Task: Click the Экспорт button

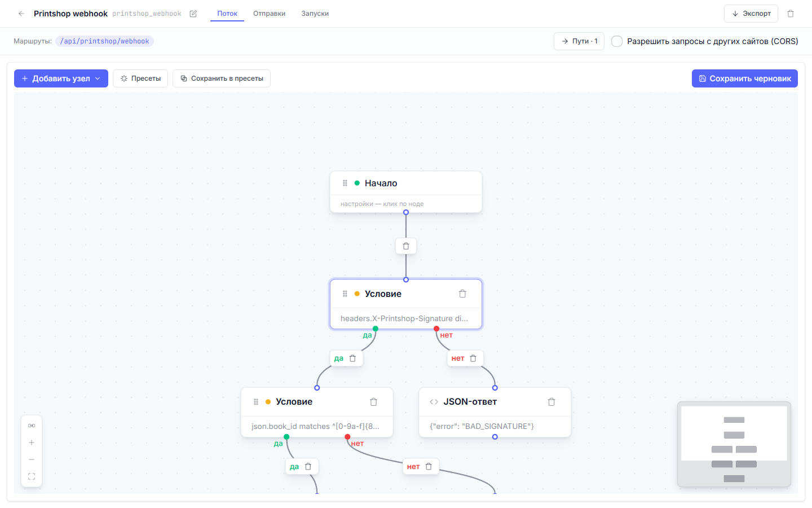Action: [x=751, y=14]
